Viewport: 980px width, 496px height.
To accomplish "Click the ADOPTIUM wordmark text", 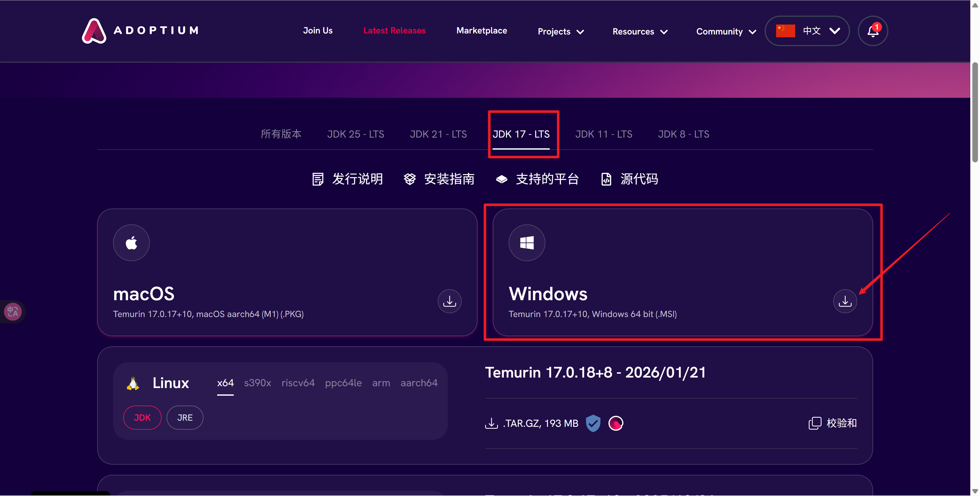I will point(156,30).
